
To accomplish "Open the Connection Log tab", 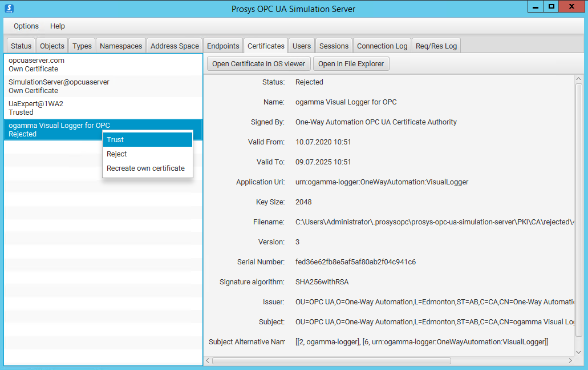I will click(382, 46).
